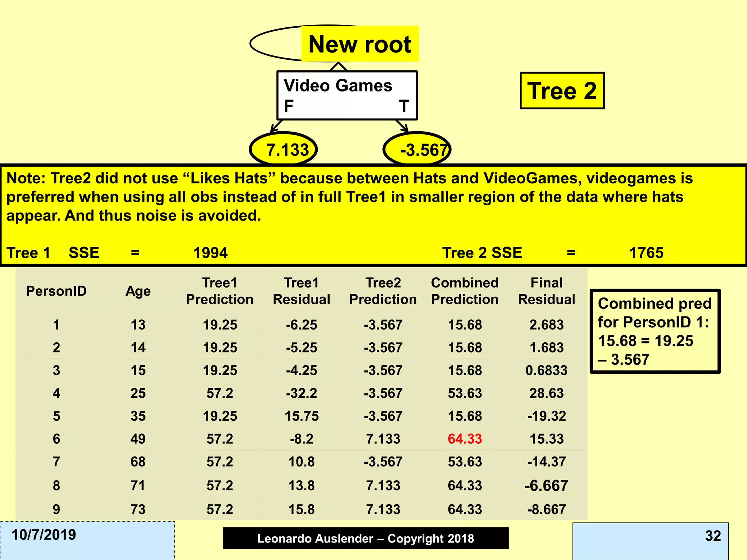Click the -8.667 final residual cell
Viewport: 747px width, 560px height.
click(x=546, y=509)
